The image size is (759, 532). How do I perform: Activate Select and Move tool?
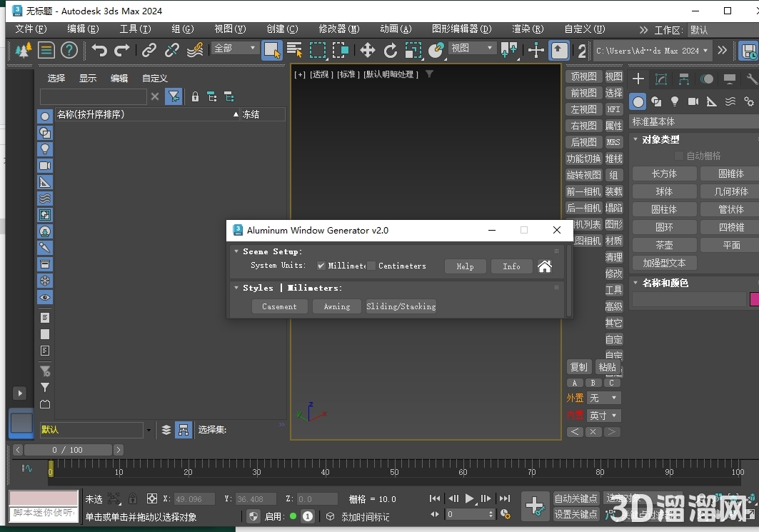pos(368,50)
